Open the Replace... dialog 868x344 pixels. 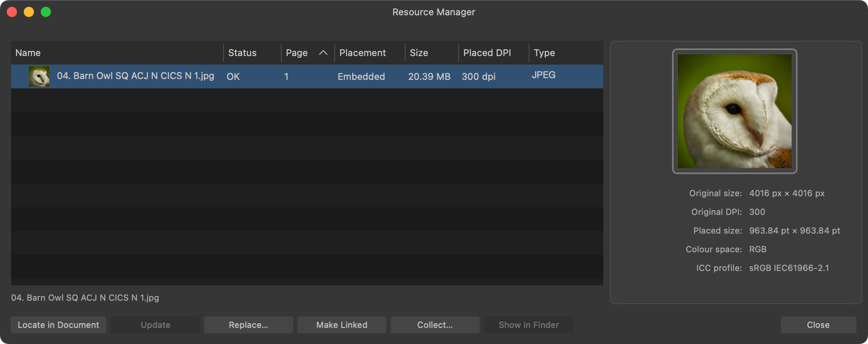[249, 325]
